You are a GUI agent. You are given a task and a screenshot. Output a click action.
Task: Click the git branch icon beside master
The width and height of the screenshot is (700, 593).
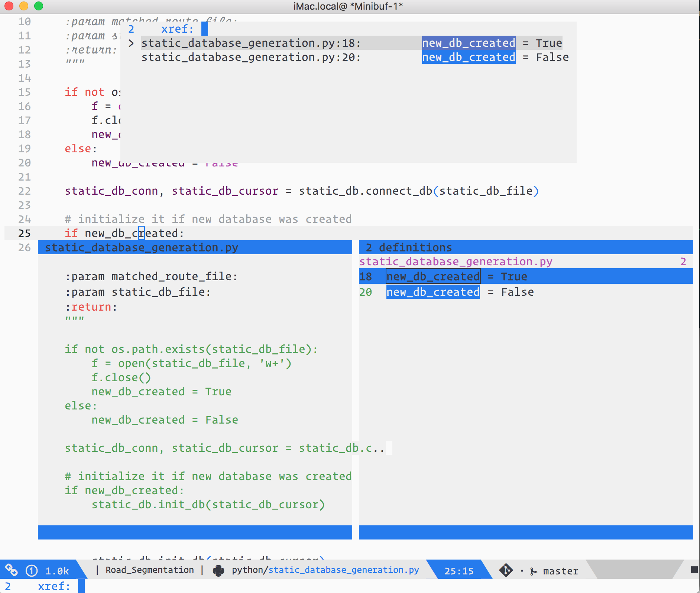[534, 570]
